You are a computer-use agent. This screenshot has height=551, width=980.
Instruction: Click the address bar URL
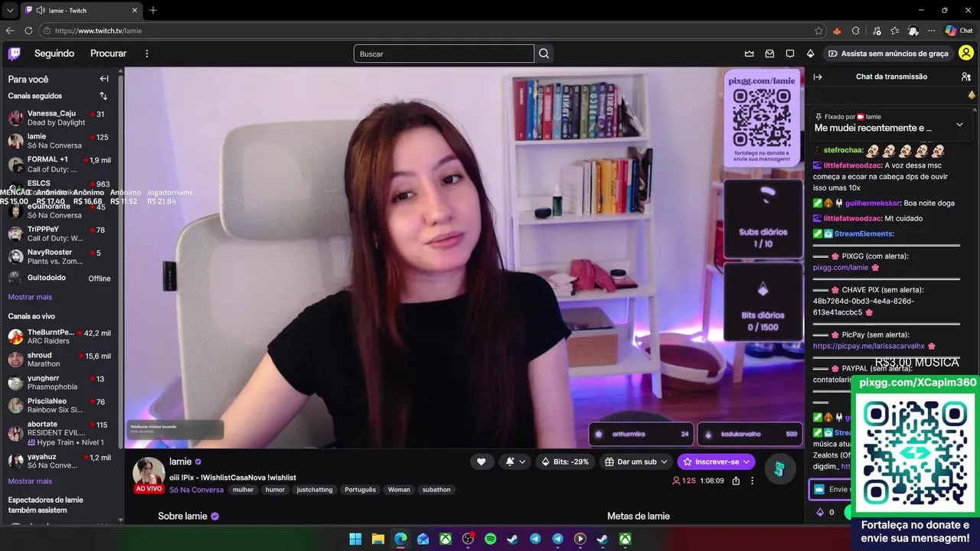click(x=98, y=31)
